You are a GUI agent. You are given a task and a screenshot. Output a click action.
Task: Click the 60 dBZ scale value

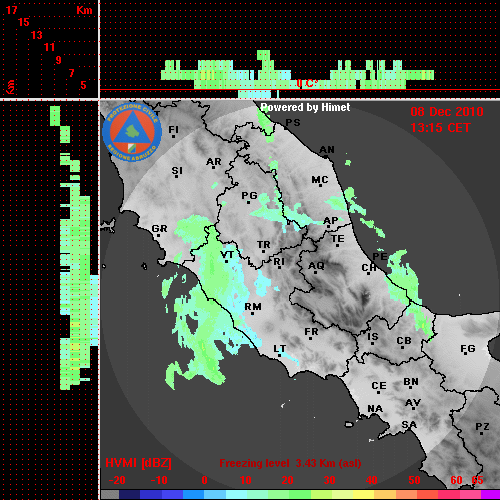[x=456, y=480]
